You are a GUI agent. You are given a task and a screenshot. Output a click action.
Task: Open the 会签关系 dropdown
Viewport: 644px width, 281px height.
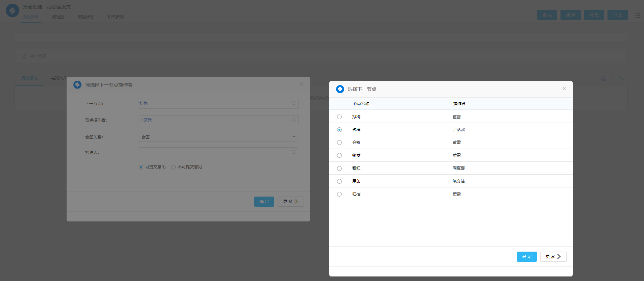click(x=218, y=137)
